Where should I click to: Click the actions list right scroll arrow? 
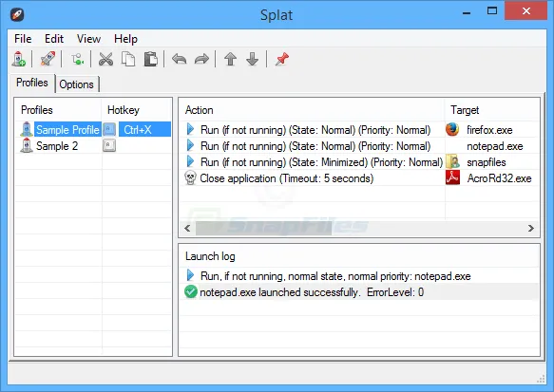[x=530, y=228]
